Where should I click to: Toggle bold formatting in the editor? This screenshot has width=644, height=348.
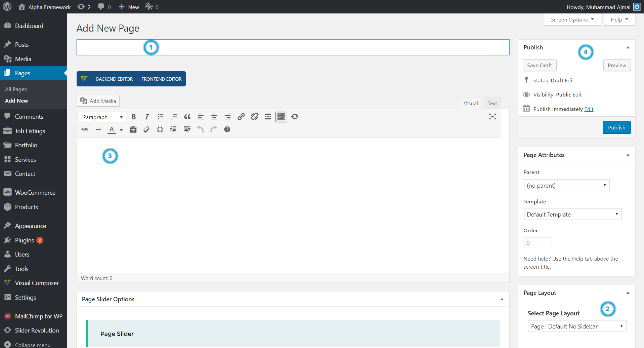pyautogui.click(x=133, y=117)
